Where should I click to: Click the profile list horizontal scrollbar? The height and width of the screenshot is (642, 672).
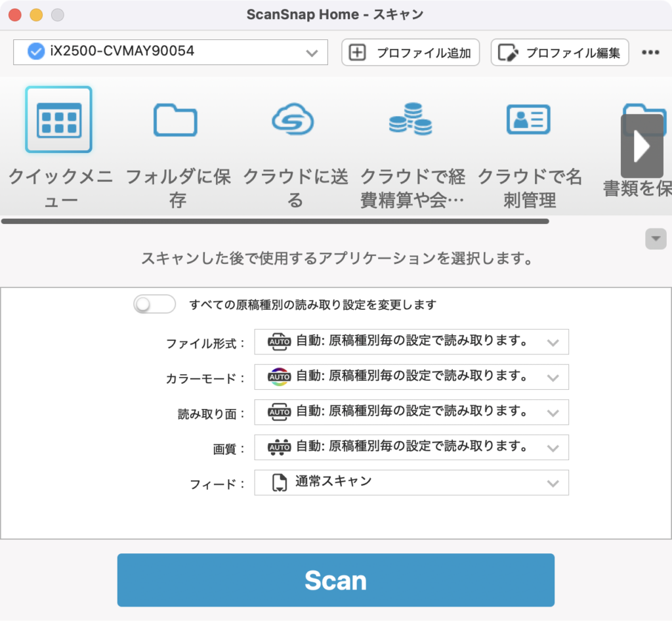click(275, 221)
